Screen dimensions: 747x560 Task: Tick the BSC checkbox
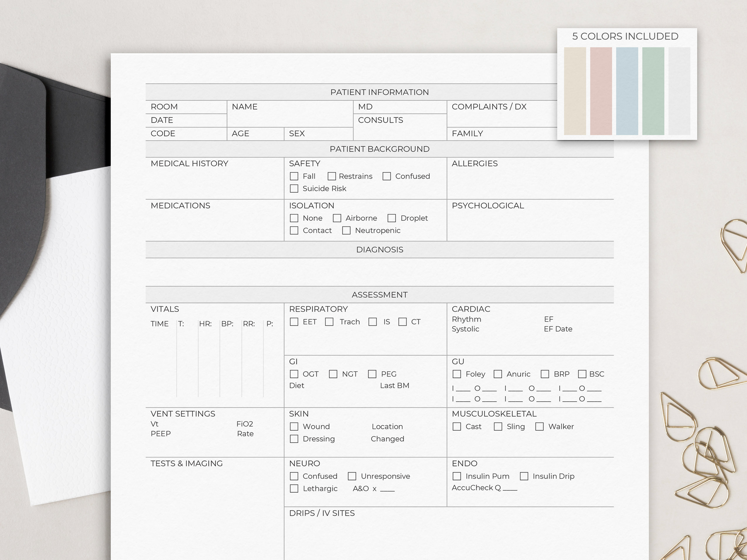point(582,374)
